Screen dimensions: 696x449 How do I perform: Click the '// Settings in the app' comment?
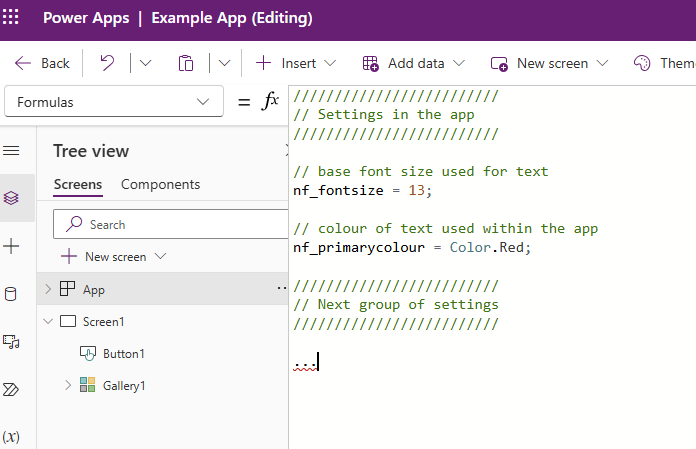[384, 115]
